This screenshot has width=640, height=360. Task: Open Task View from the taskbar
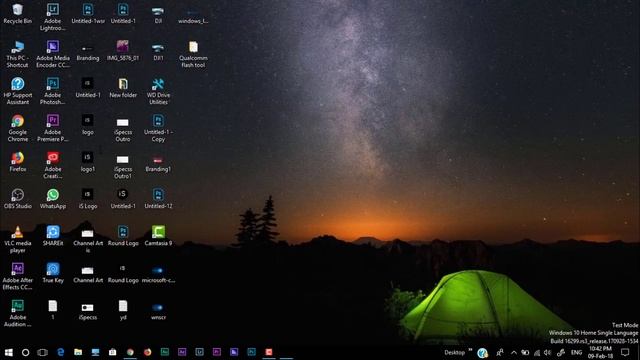point(42,352)
